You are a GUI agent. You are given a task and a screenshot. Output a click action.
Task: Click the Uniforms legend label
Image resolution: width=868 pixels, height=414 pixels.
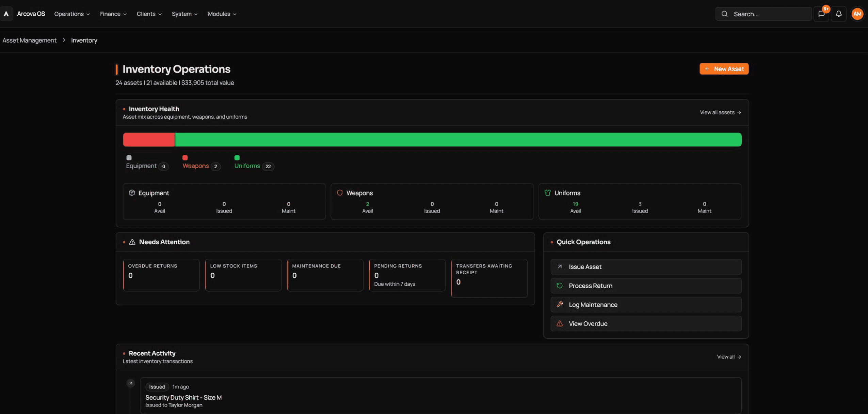tap(247, 166)
